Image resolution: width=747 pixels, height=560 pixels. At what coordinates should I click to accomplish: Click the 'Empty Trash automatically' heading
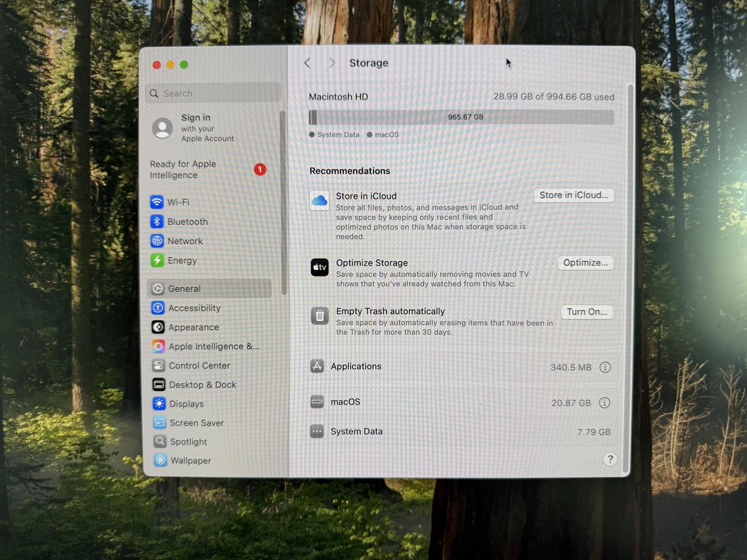pos(391,311)
